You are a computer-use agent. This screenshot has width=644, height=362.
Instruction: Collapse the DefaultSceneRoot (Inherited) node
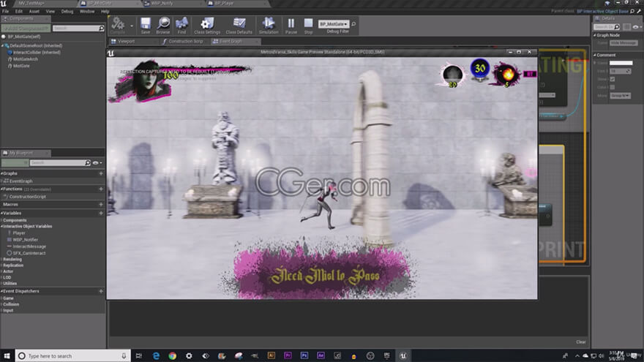[3, 46]
